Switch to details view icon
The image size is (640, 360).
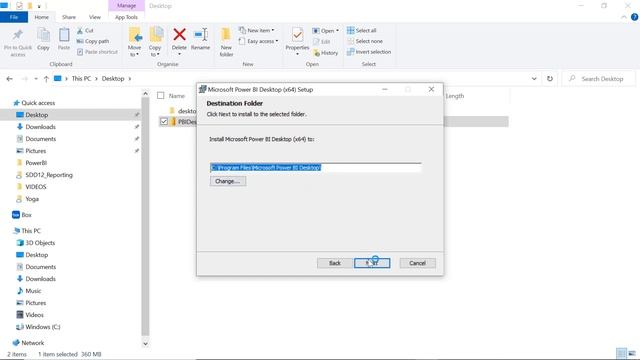coord(621,353)
